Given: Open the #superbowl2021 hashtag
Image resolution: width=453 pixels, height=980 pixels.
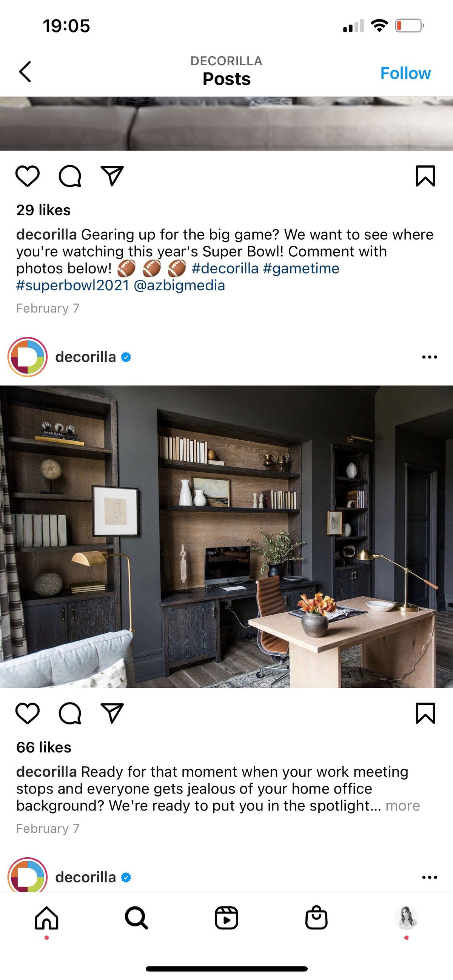Looking at the screenshot, I should 72,285.
